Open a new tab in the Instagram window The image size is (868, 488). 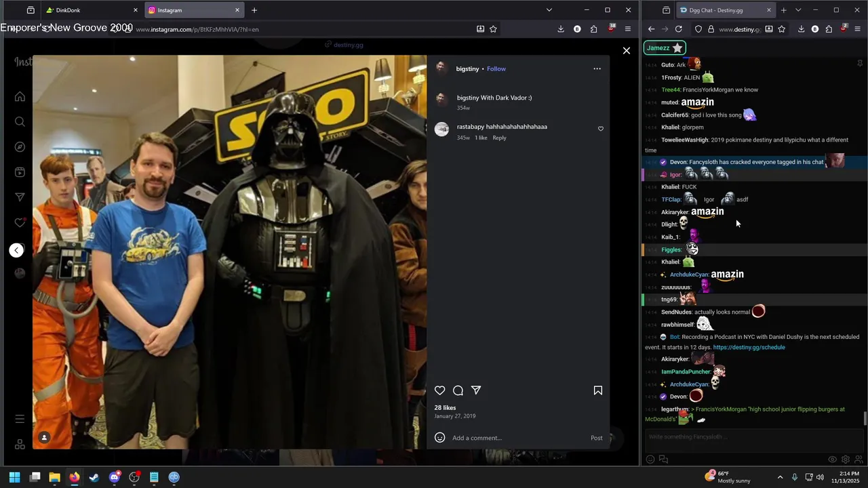point(254,10)
